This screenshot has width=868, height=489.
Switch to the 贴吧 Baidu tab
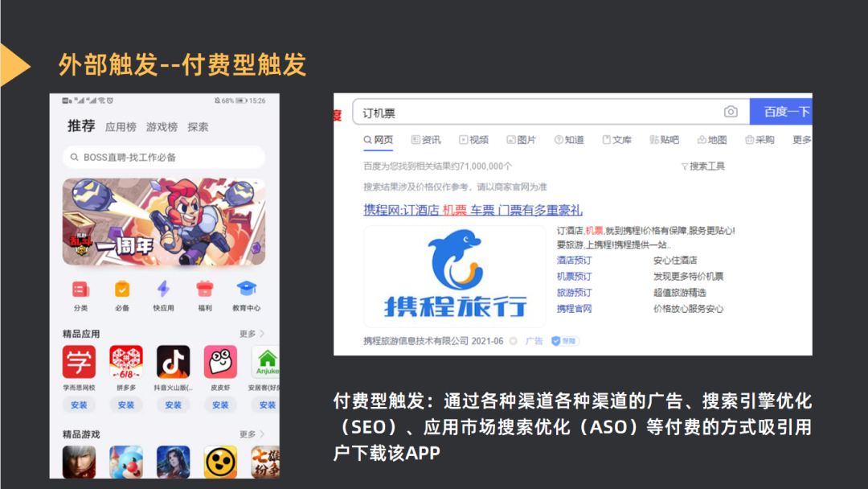665,140
